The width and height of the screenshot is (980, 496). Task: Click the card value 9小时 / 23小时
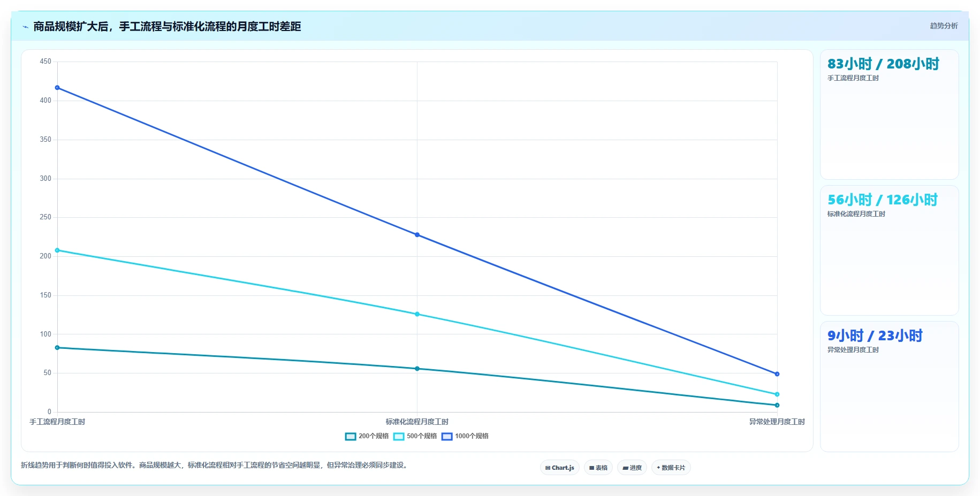click(875, 335)
